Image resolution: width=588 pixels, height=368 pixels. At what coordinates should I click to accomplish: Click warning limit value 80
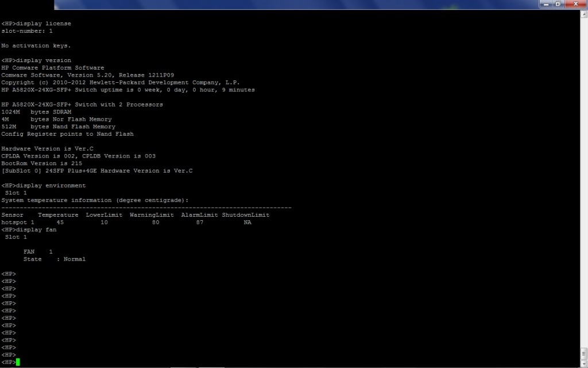(x=156, y=223)
